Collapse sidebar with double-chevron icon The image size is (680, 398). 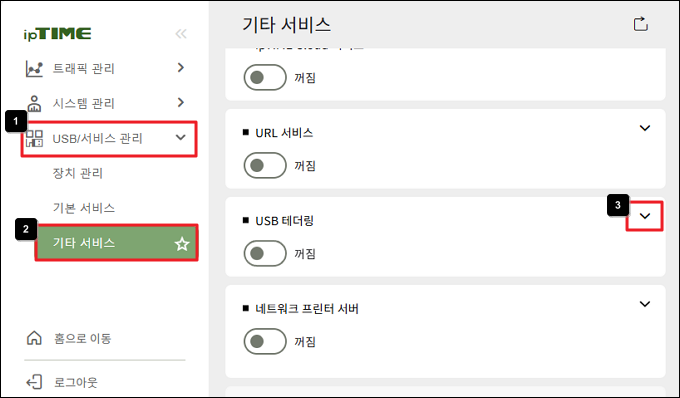[x=181, y=34]
